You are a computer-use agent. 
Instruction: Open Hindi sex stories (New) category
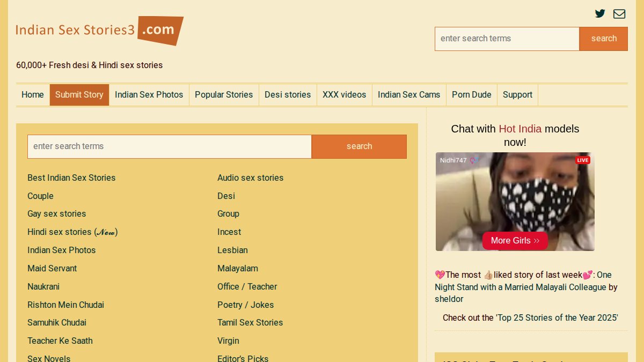point(72,232)
